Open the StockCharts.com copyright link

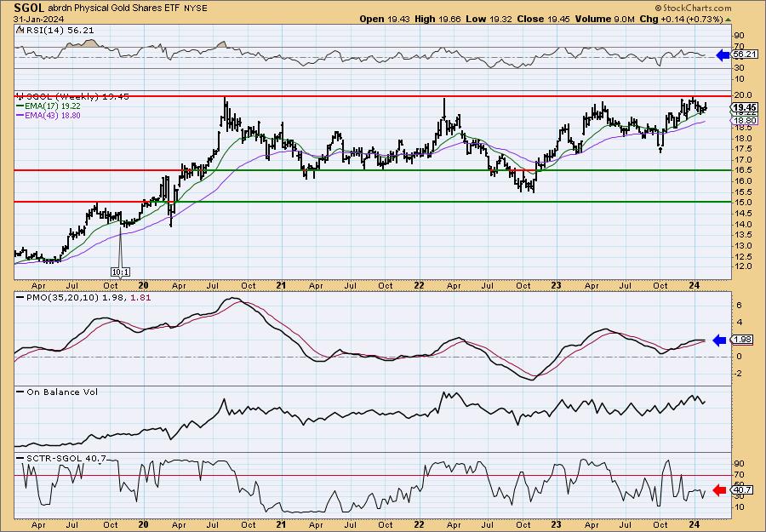click(x=693, y=8)
